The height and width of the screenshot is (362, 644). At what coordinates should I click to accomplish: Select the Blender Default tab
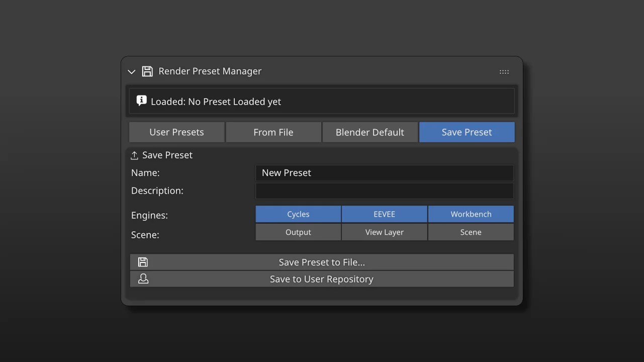pos(370,132)
